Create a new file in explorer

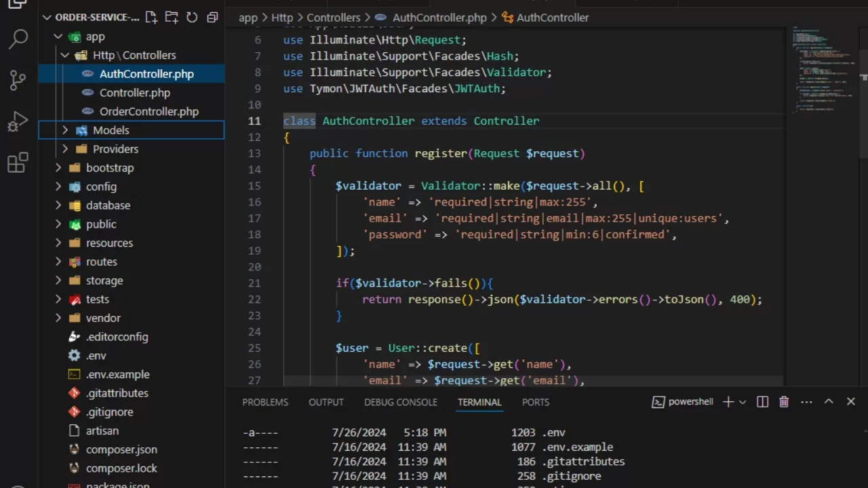point(151,18)
